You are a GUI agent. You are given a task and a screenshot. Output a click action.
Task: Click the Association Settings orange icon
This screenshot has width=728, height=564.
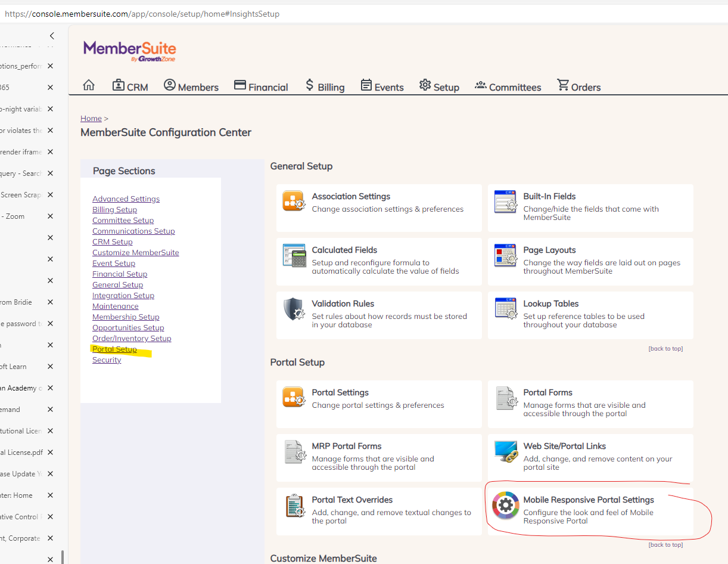(294, 202)
